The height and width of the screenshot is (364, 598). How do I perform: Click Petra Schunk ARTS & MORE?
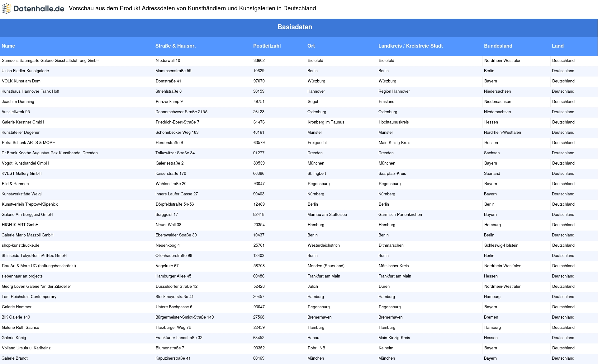point(28,143)
